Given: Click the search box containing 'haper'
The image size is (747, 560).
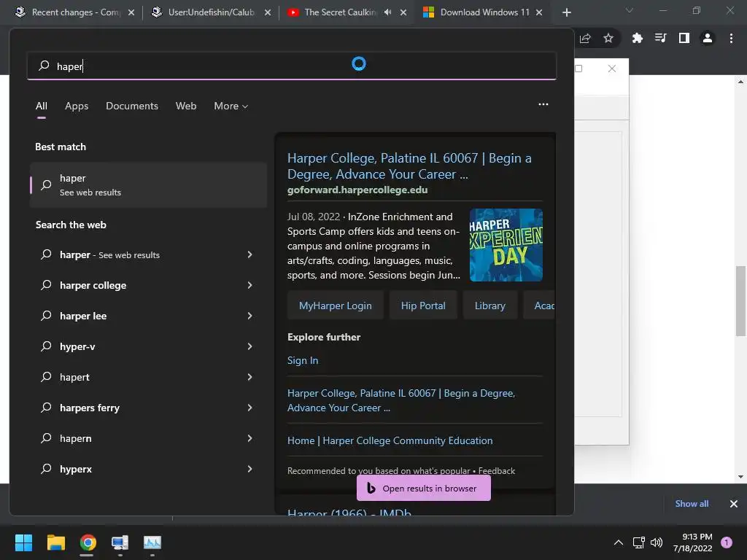Looking at the screenshot, I should [292, 66].
